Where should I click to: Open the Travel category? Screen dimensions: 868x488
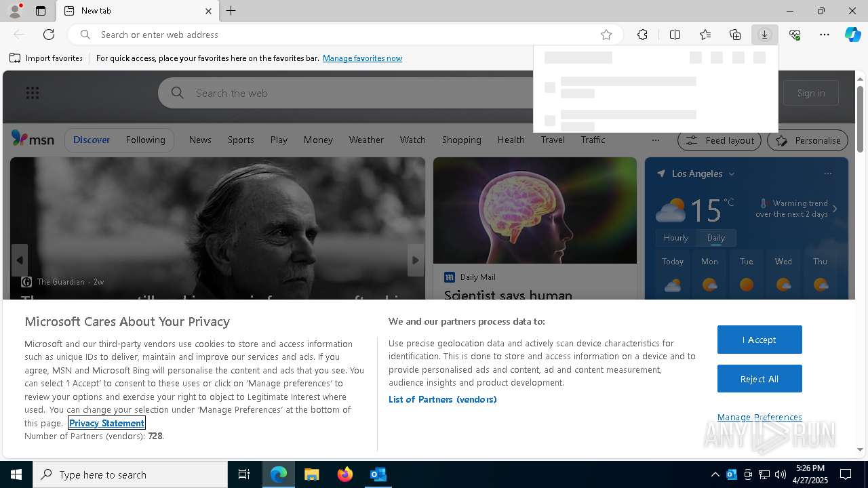(x=553, y=140)
